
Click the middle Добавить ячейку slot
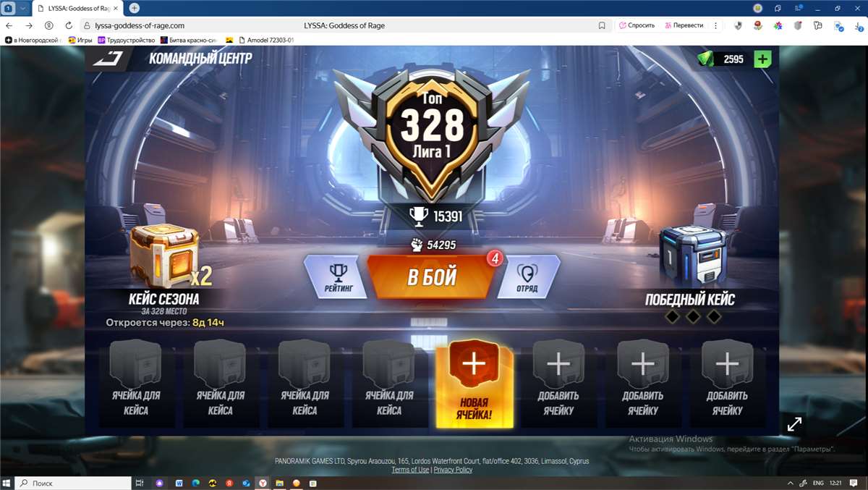click(x=642, y=382)
